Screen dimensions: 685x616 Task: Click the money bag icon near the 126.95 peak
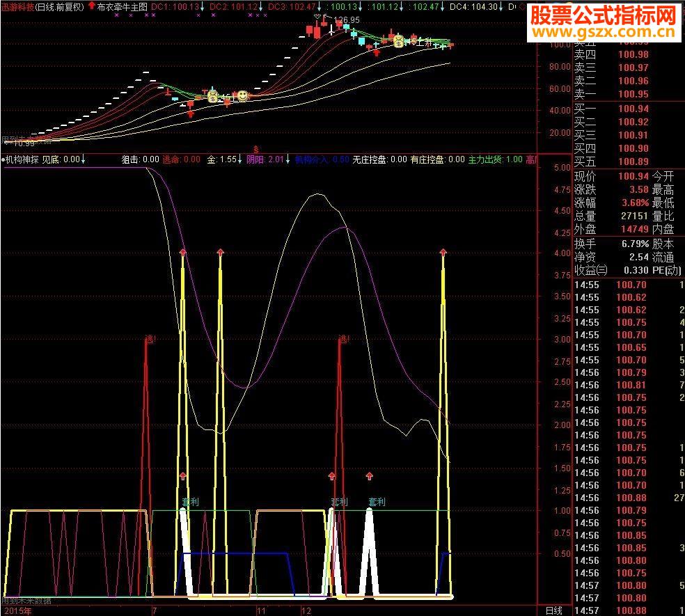[398, 42]
